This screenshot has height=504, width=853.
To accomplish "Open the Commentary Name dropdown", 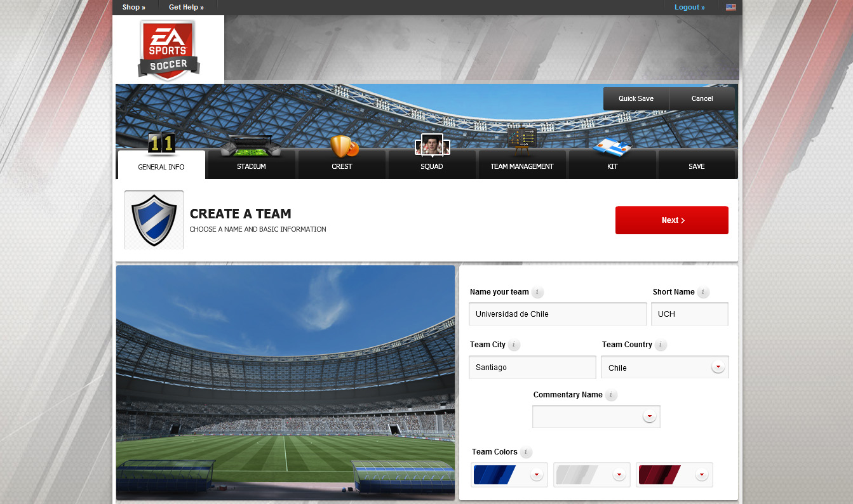I will pyautogui.click(x=596, y=416).
